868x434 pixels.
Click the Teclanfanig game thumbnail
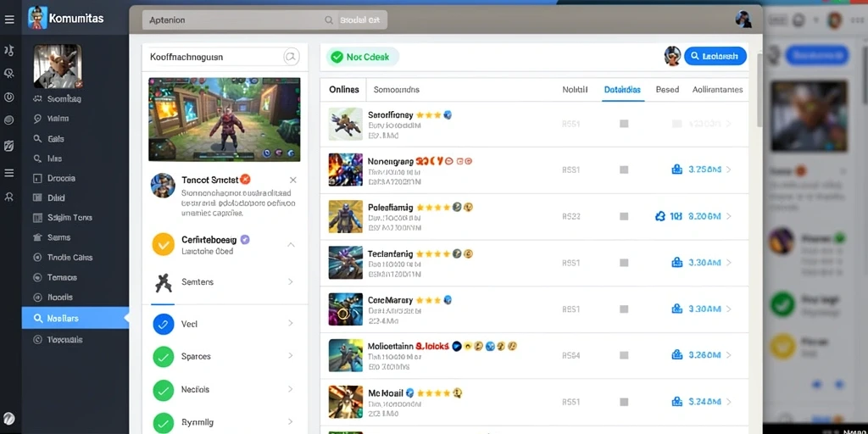[x=346, y=263]
